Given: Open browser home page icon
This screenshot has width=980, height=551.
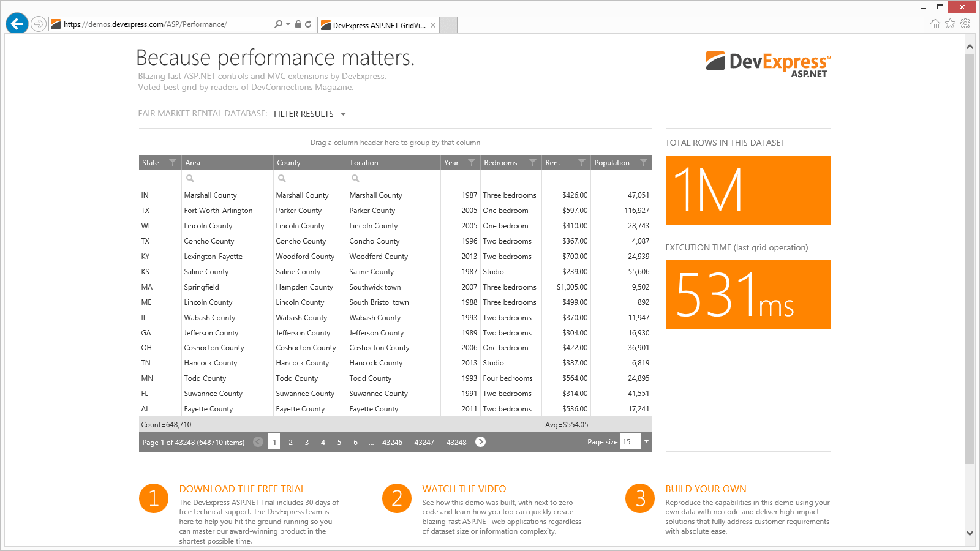Looking at the screenshot, I should (935, 23).
